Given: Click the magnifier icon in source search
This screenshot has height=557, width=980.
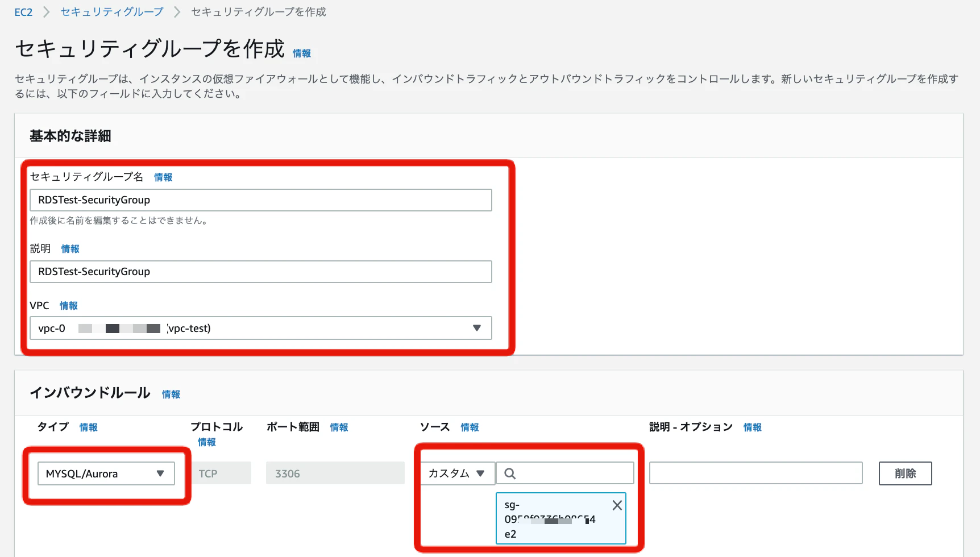Looking at the screenshot, I should [x=510, y=473].
